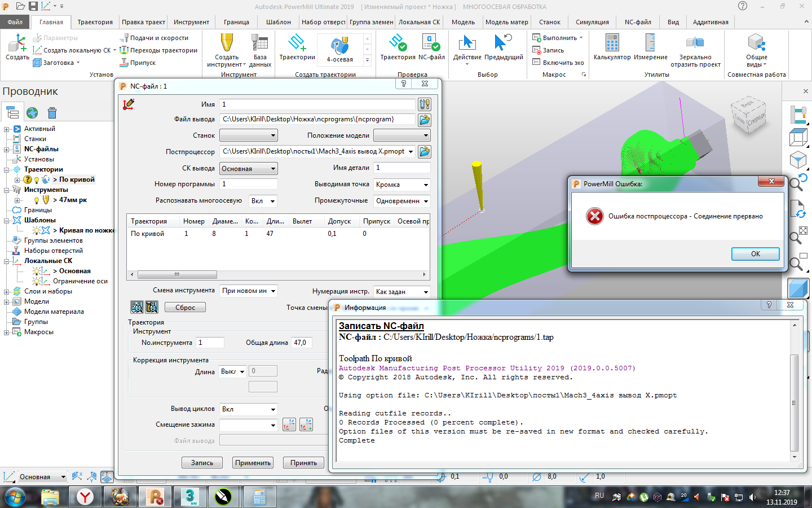Open the Инструмент ribbon tab
The width and height of the screenshot is (812, 508).
click(191, 22)
